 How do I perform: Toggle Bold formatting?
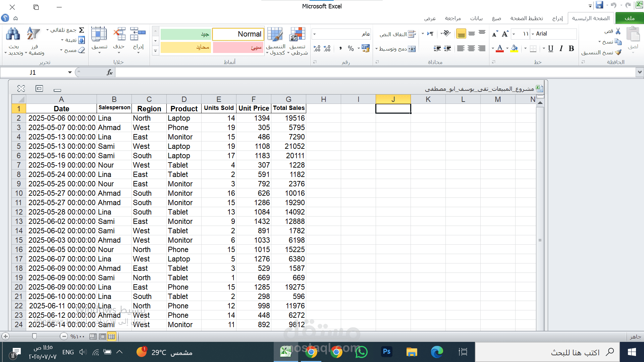point(571,48)
